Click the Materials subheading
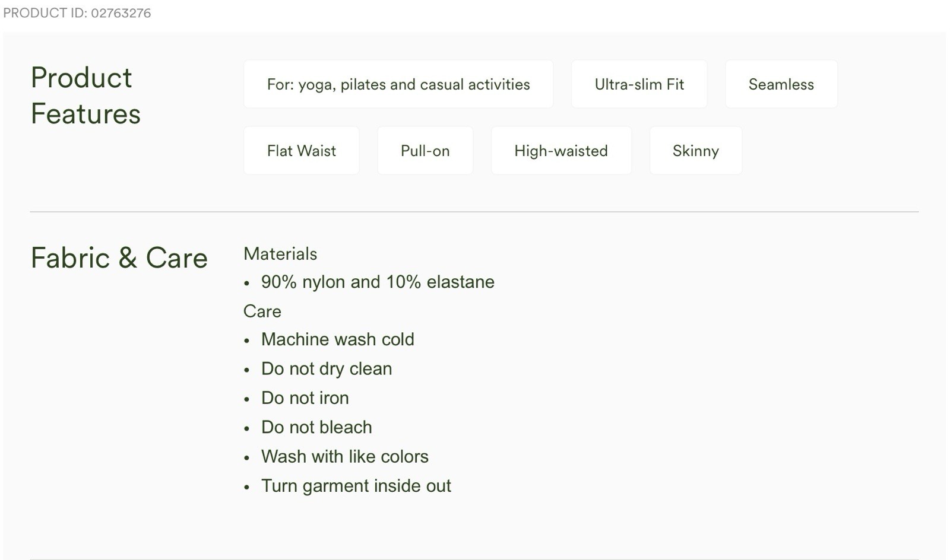 coord(280,254)
